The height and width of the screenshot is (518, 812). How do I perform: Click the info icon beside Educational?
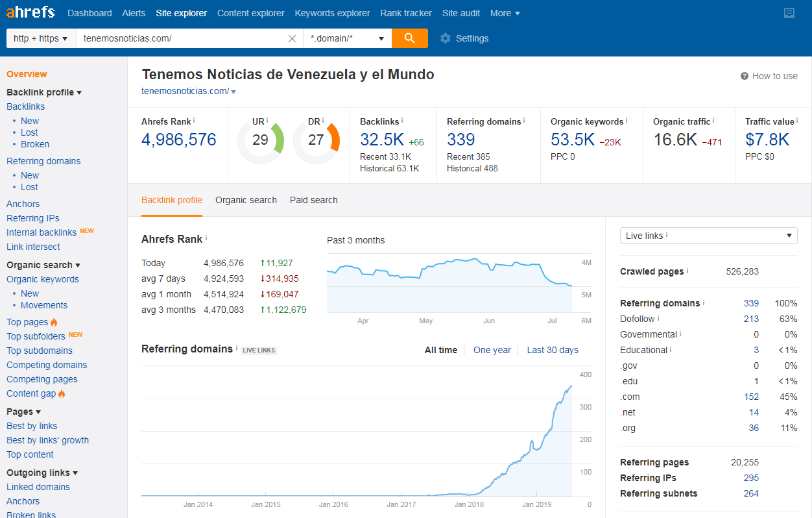click(x=671, y=349)
